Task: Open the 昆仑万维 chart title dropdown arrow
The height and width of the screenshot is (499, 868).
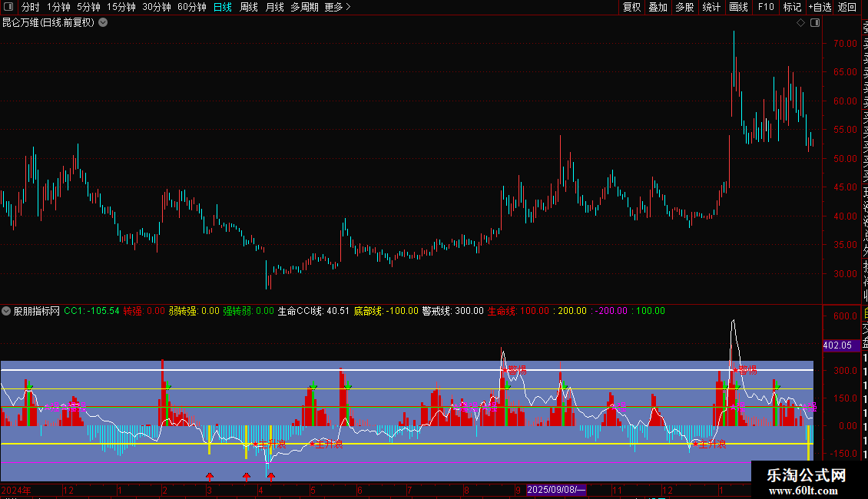Action: pyautogui.click(x=103, y=23)
